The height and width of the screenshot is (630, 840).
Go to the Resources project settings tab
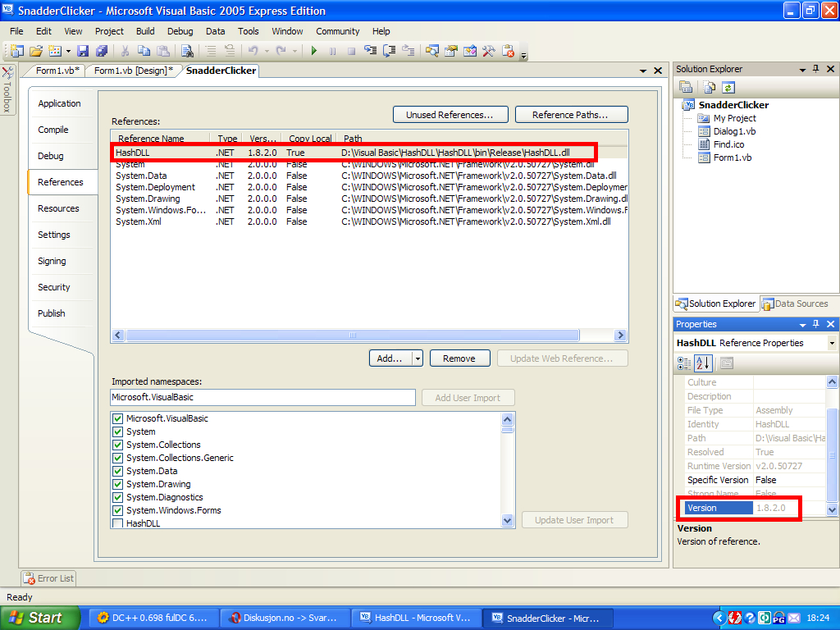pos(58,208)
